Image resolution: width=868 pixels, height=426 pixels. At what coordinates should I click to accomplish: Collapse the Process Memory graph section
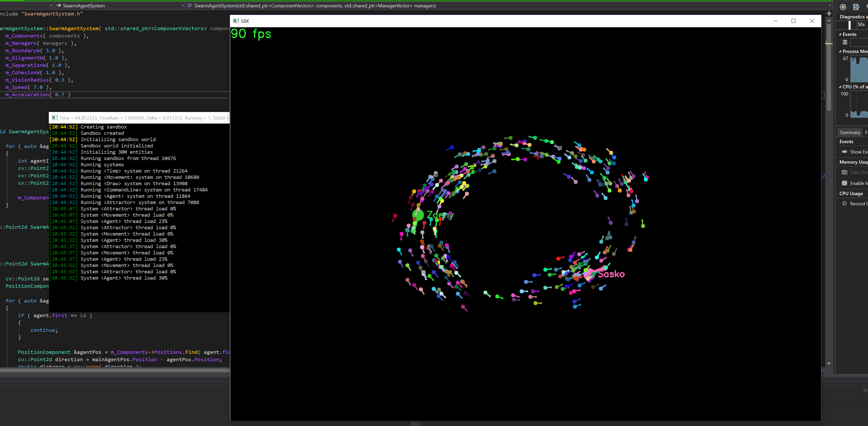840,51
